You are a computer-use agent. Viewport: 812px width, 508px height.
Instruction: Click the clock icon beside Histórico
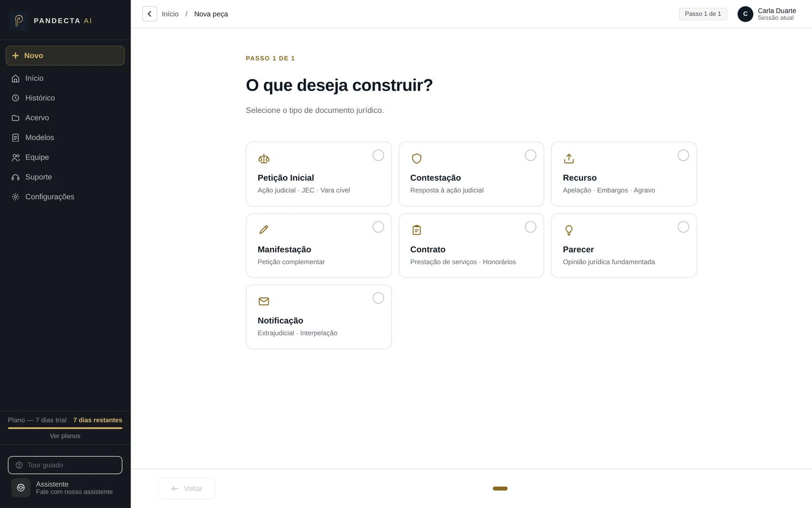coord(16,98)
